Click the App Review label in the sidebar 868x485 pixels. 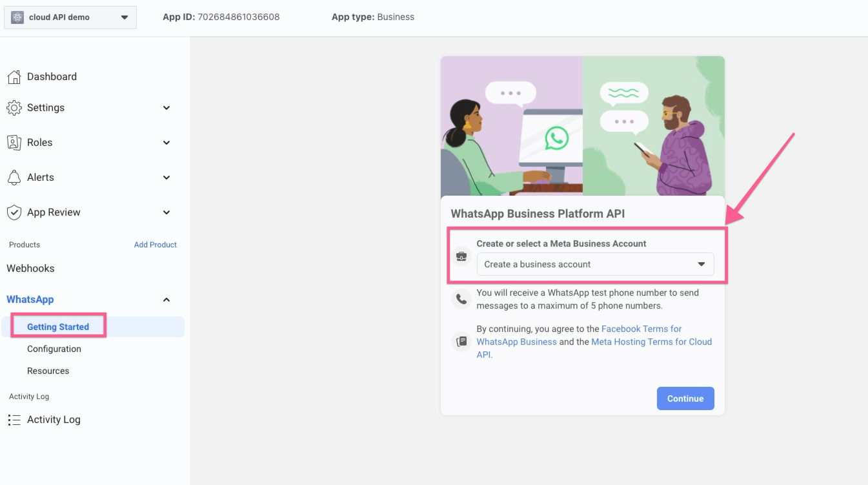point(54,212)
